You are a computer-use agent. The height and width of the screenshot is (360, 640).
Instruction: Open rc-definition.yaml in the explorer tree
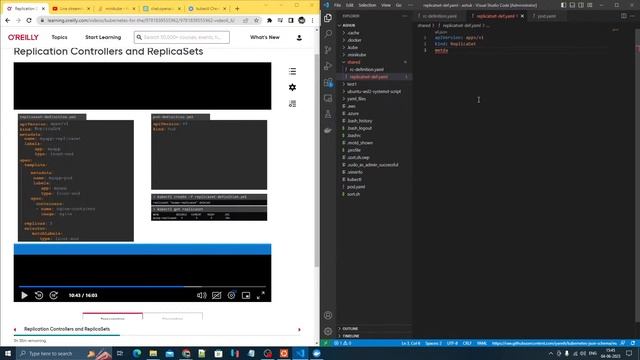[367, 69]
